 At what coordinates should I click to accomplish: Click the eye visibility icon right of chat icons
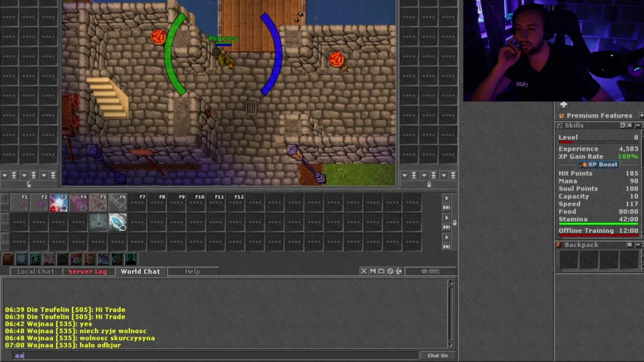pos(424,271)
